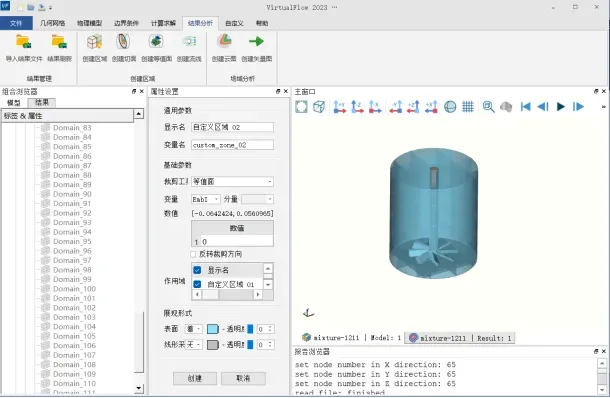The width and height of the screenshot is (610, 398).
Task: Select the +Z axis view icon
Action: click(413, 107)
